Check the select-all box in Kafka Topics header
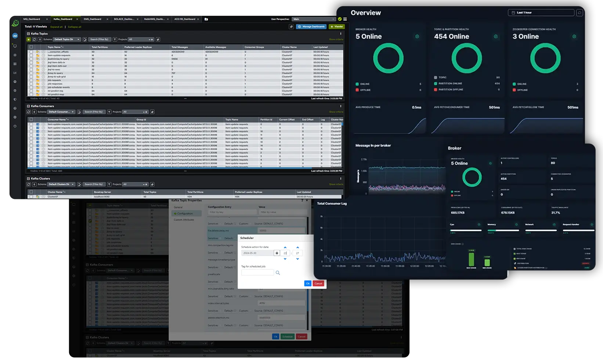This screenshot has height=364, width=603. [x=31, y=47]
